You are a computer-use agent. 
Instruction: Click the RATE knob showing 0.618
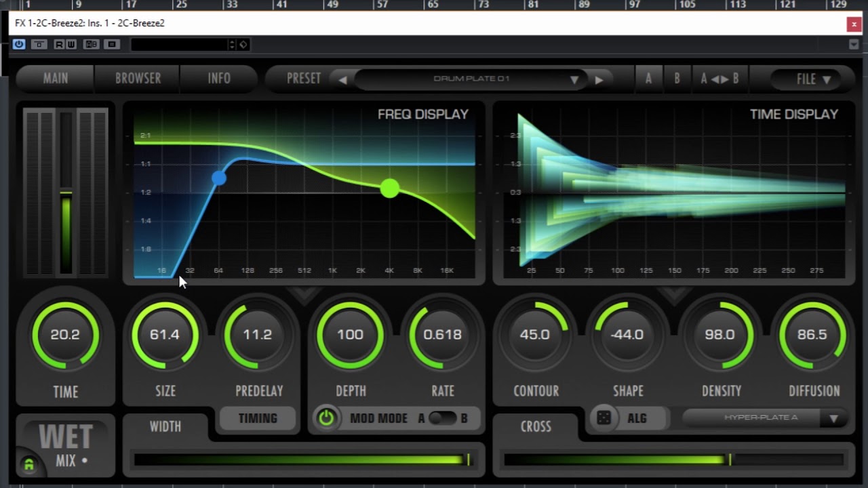(442, 335)
